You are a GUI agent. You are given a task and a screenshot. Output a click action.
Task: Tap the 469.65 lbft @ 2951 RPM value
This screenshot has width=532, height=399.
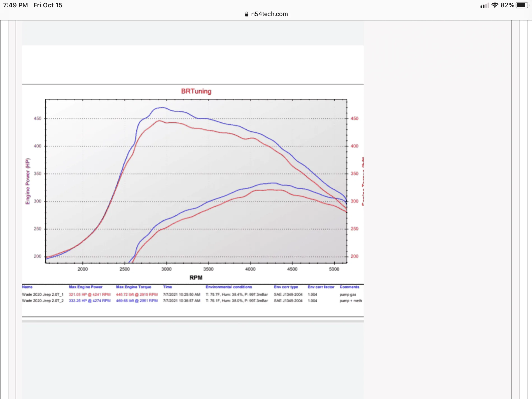137,301
